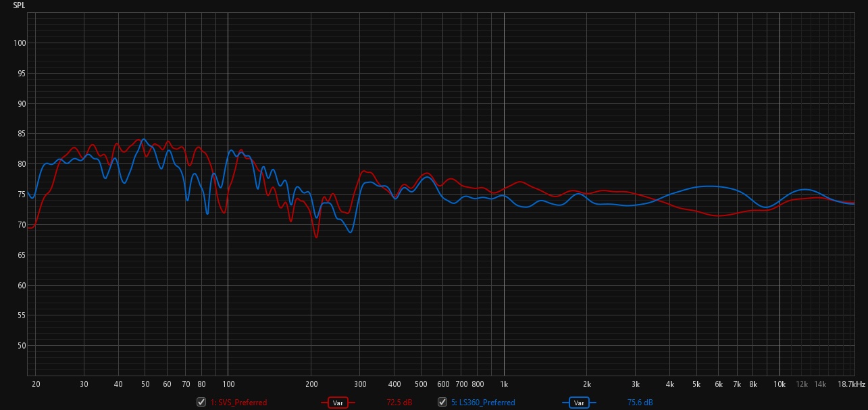Open the blue Var smoothing selector
The image size is (868, 410).
(578, 403)
